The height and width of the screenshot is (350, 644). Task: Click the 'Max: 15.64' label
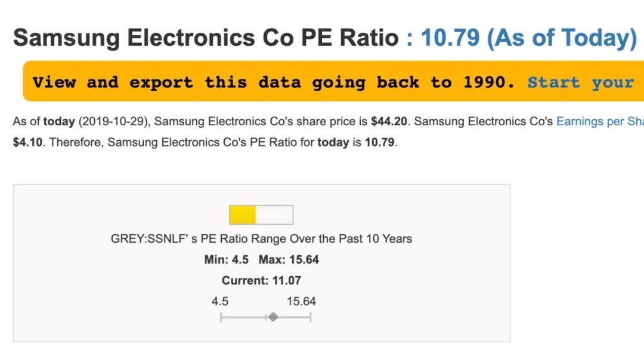289,259
